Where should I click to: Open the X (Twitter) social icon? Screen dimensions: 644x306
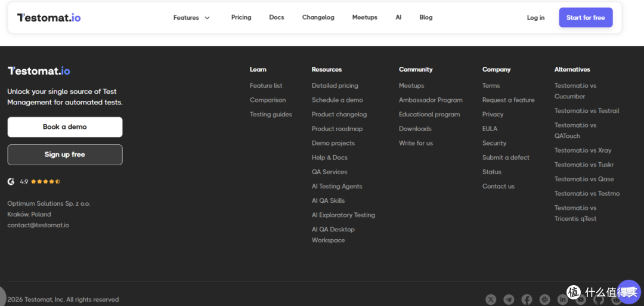491,300
